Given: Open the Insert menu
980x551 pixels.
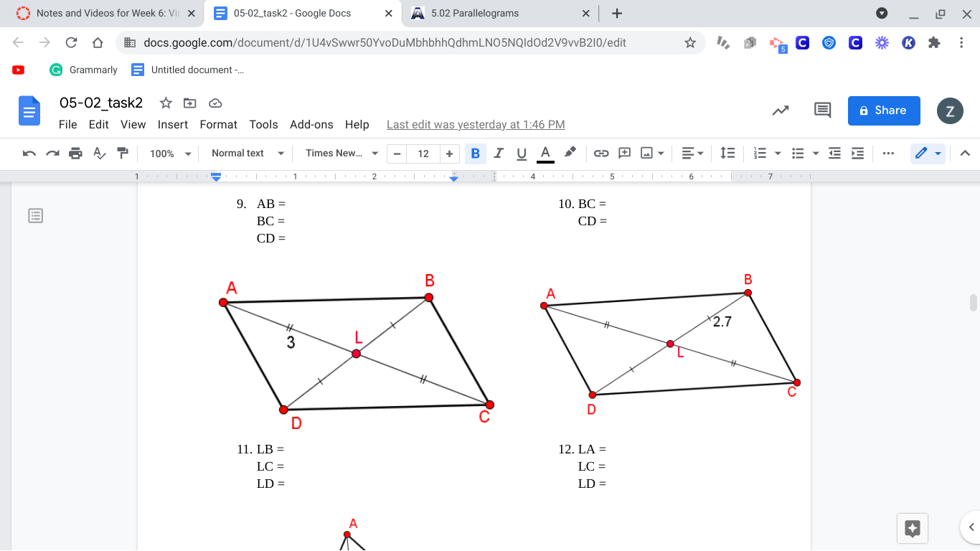Looking at the screenshot, I should pos(173,124).
